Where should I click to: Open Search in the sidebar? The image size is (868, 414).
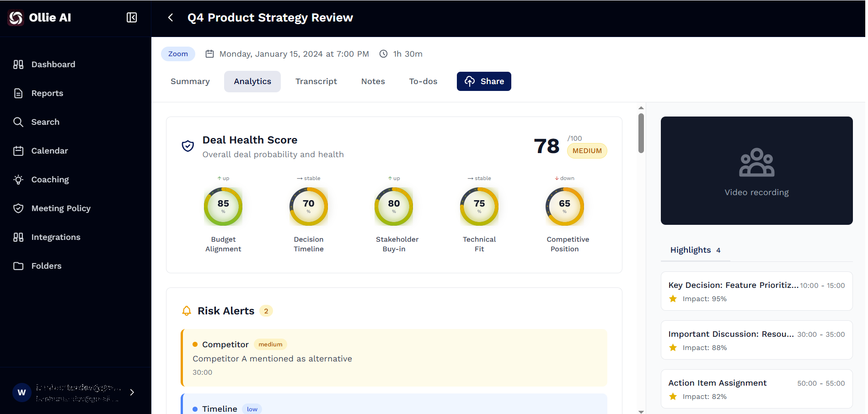[45, 122]
